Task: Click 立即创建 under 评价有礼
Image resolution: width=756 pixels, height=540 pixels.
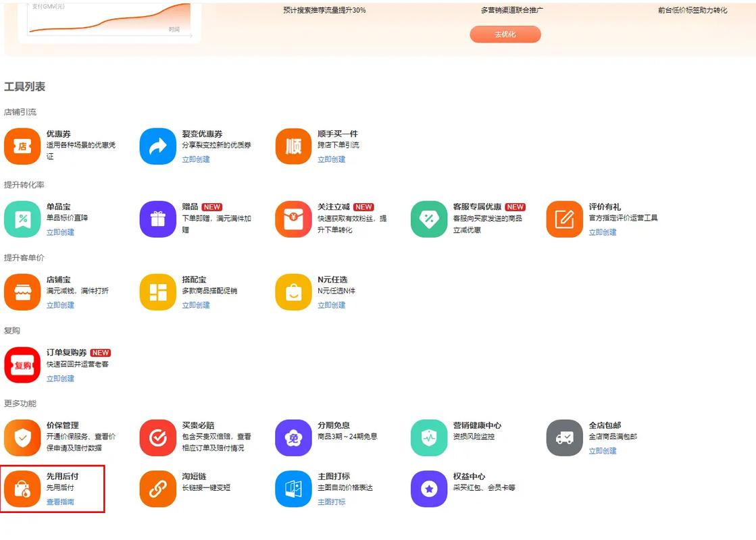Action: [603, 232]
